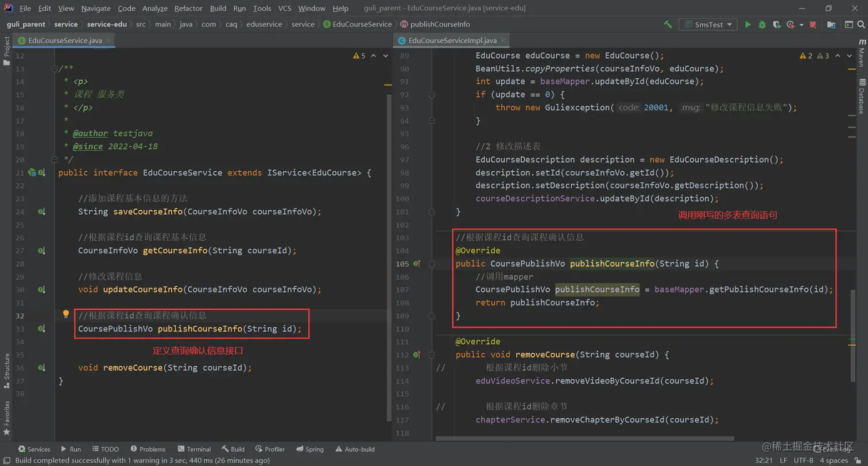Start debugging with the green bug icon

762,25
